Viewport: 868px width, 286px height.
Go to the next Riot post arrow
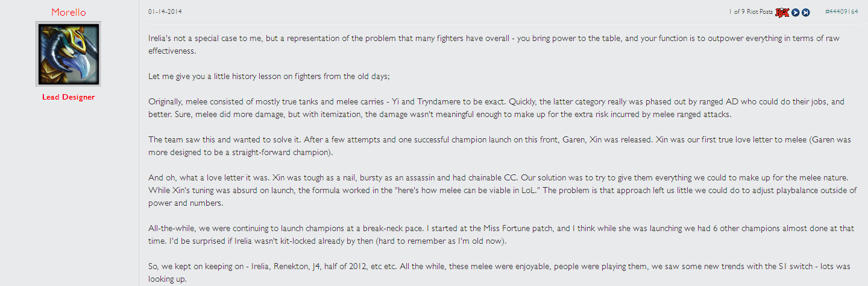point(796,12)
